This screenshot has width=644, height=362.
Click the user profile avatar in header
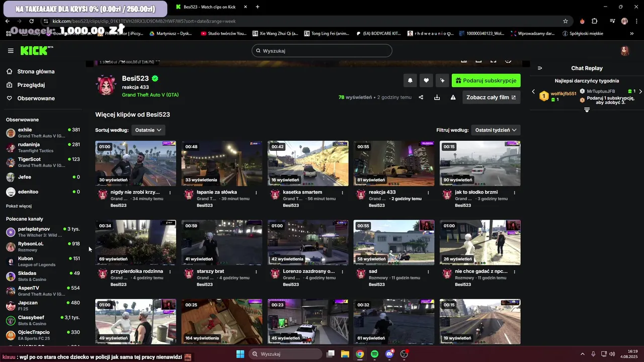point(625,51)
